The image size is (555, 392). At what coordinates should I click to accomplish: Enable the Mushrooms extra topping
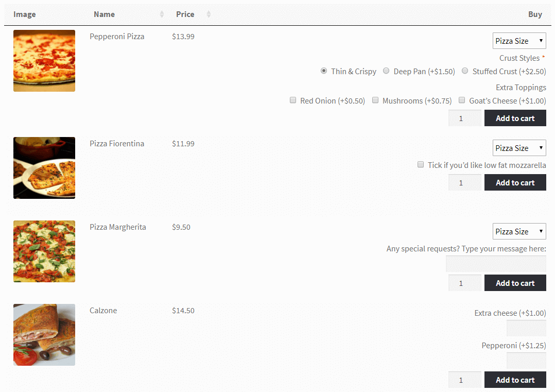coord(375,100)
